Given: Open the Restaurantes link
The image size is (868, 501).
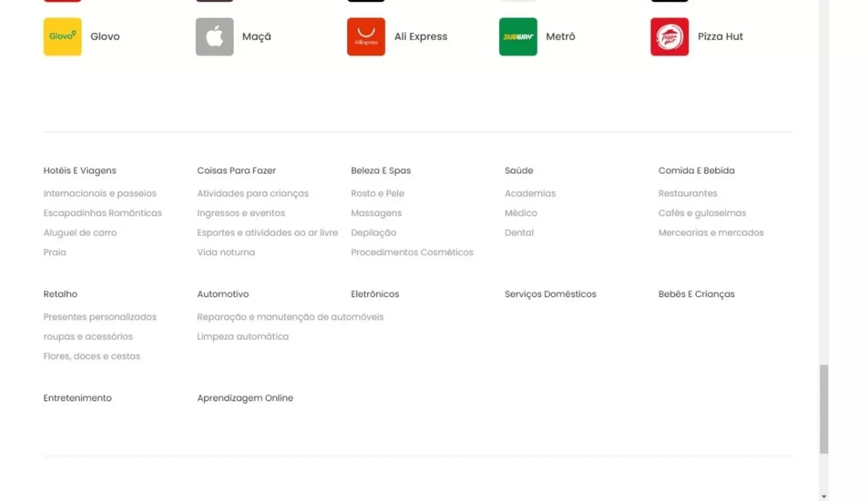Looking at the screenshot, I should (687, 193).
